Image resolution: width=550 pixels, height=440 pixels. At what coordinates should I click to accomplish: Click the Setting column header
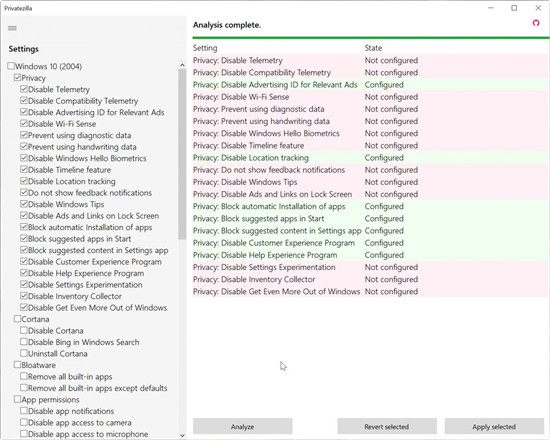coord(205,48)
